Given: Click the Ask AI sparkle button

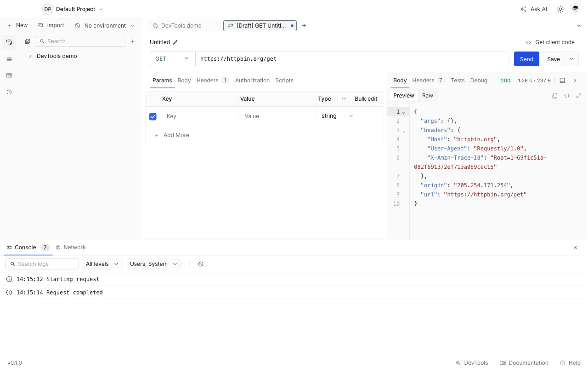Looking at the screenshot, I should [x=534, y=9].
